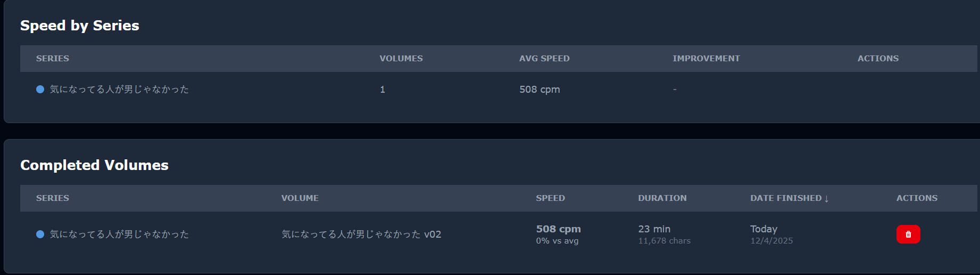
Task: Open series name link in Speed by Series
Action: pyautogui.click(x=119, y=90)
